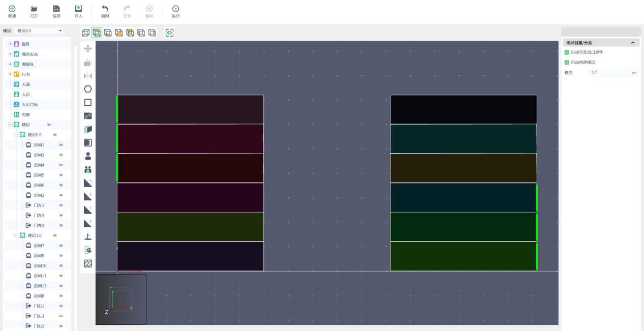Collapse the 楼层创建/分类 panel header

click(632, 43)
